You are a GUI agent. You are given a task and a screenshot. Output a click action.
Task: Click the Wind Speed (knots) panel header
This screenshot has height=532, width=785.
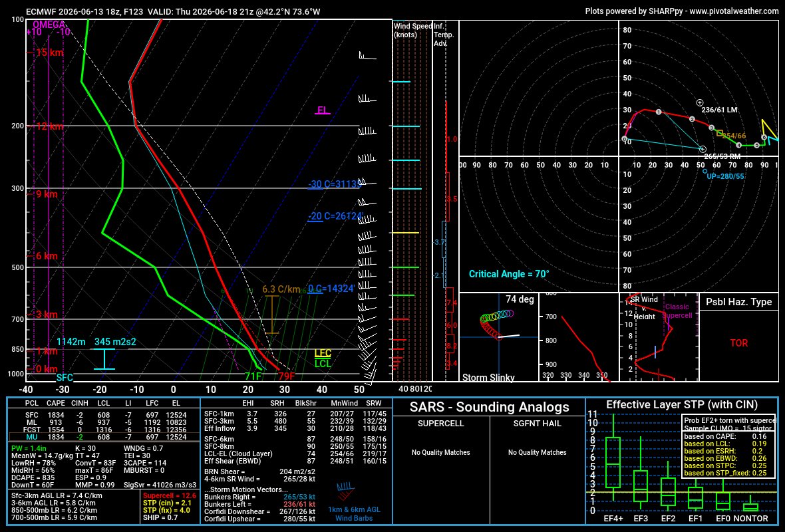pos(412,31)
